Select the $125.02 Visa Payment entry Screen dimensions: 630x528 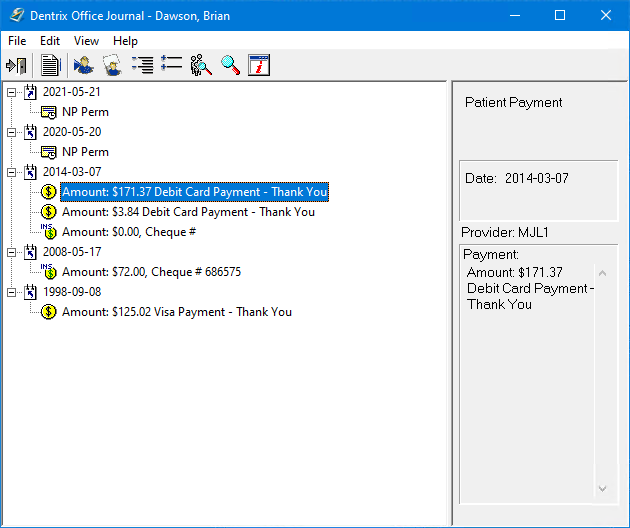pos(176,312)
